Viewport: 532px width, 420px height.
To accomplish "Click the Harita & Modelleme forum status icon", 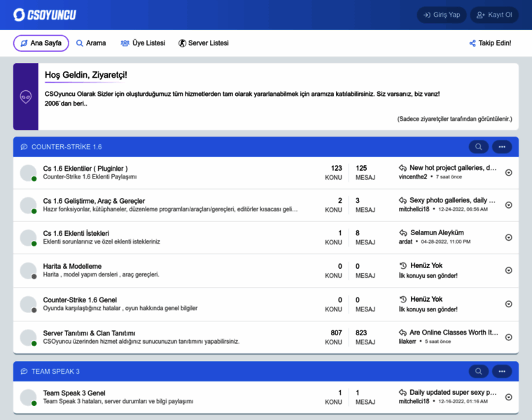I will coord(28,271).
